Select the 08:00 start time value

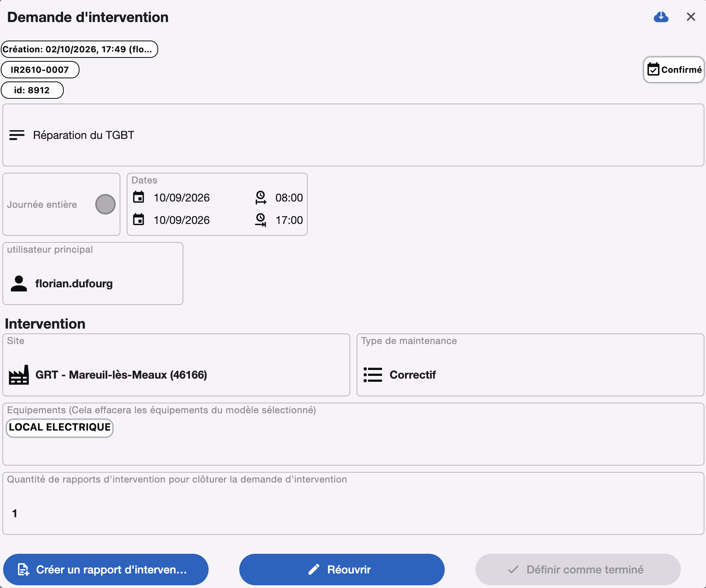[289, 198]
